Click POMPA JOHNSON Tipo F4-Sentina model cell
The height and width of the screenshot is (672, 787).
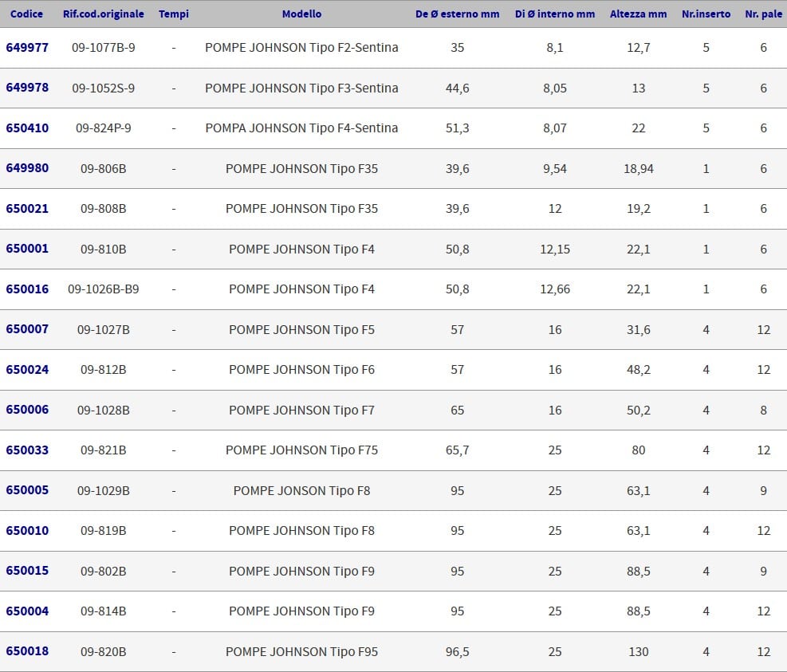(301, 128)
